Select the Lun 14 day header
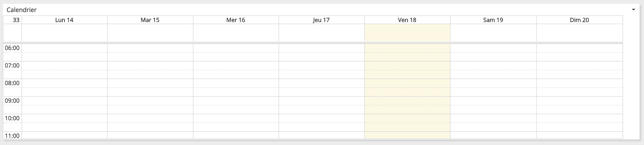644x145 pixels. pyautogui.click(x=64, y=20)
